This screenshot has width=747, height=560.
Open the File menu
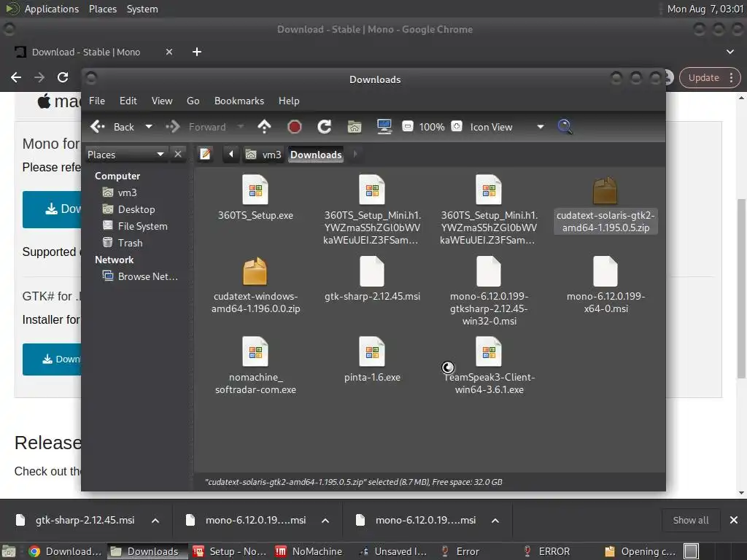[97, 101]
